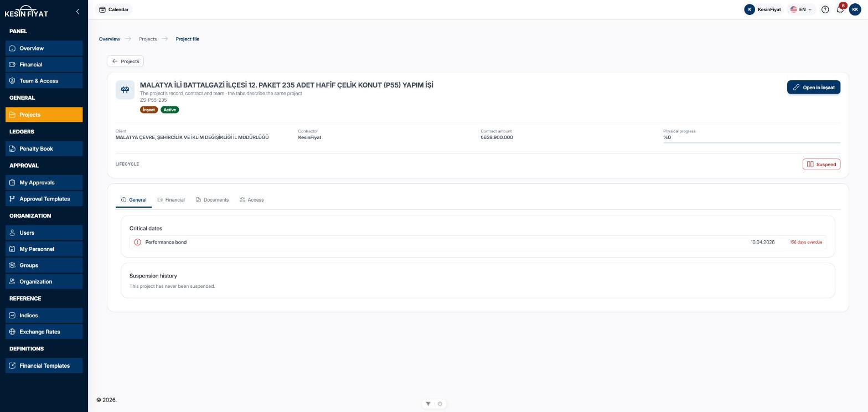
Task: Click the Critical dates heading
Action: [x=146, y=228]
